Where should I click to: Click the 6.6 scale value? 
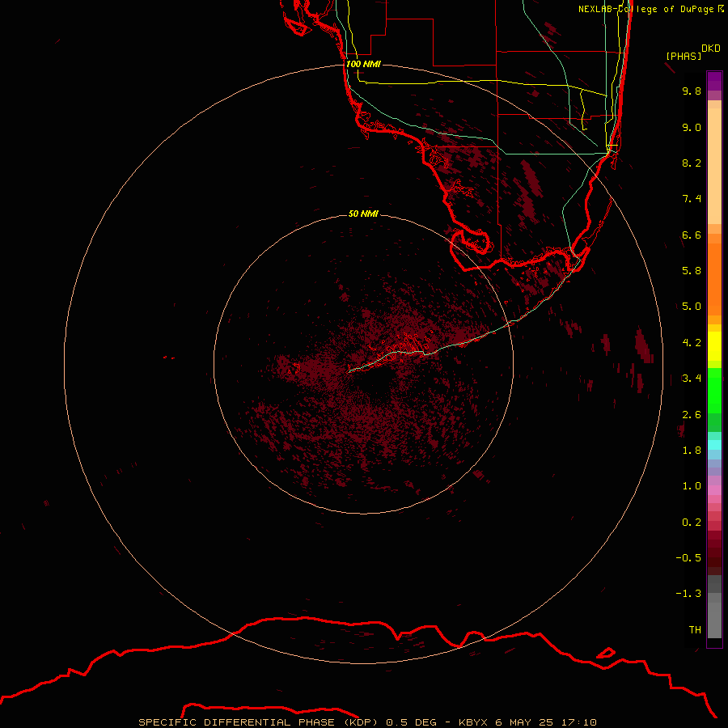pyautogui.click(x=692, y=235)
